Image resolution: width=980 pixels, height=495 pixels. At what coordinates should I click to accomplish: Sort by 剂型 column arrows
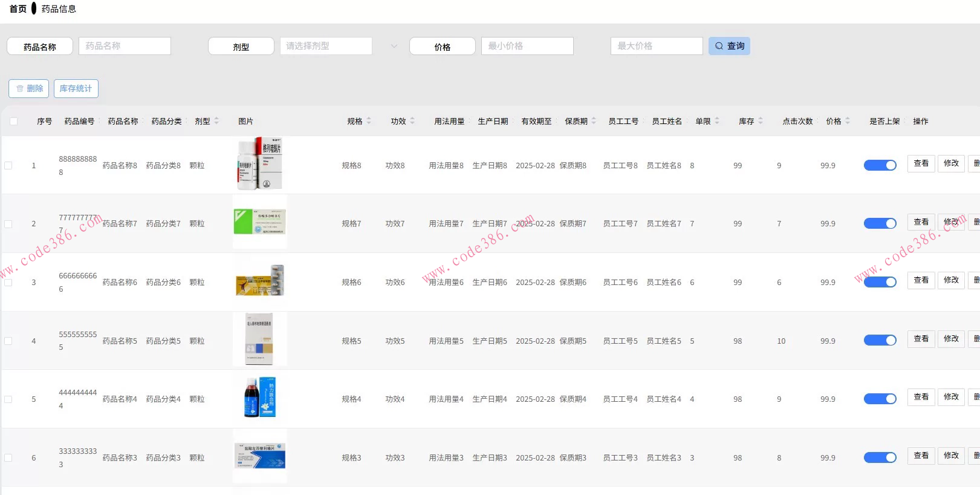coord(216,121)
